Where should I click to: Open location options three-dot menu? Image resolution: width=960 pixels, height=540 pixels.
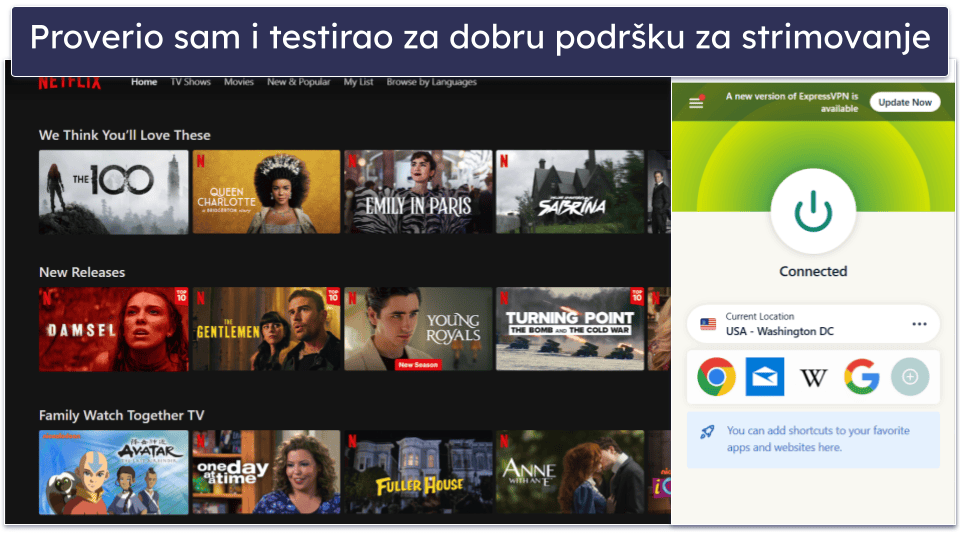(x=919, y=324)
